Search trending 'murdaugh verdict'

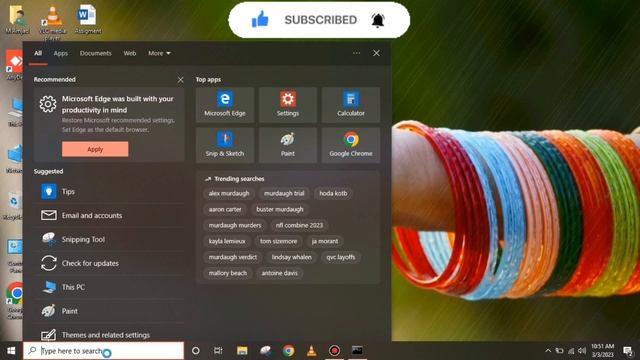click(x=233, y=257)
